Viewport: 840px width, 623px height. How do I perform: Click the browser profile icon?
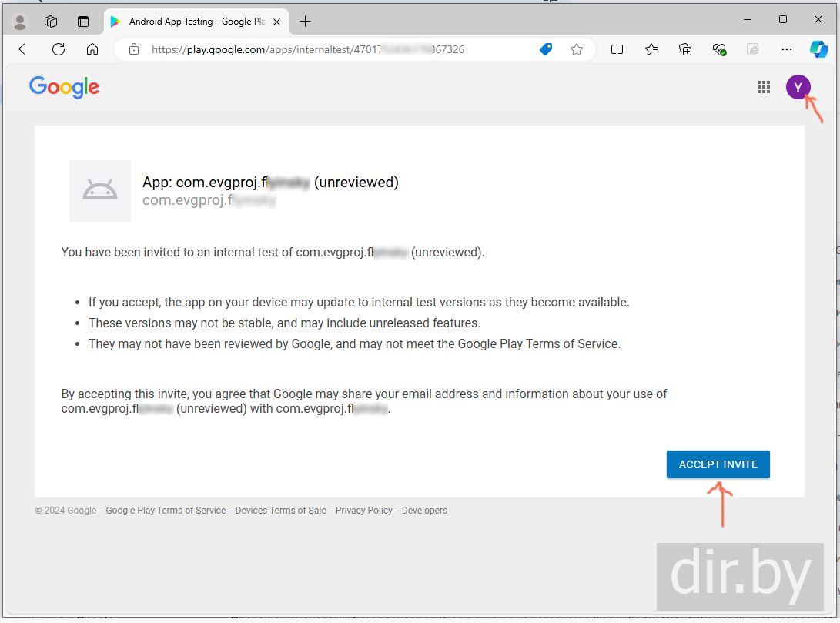[20, 22]
